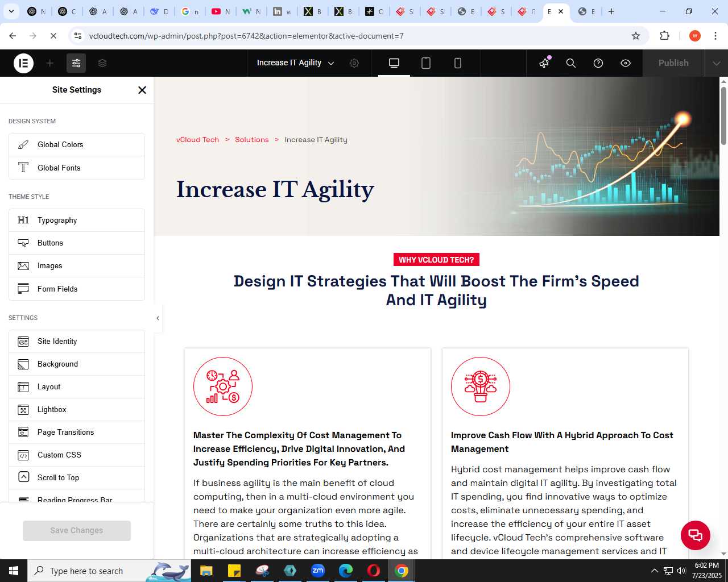This screenshot has width=728, height=582.
Task: Click the Solutions breadcrumb link
Action: [x=252, y=140]
